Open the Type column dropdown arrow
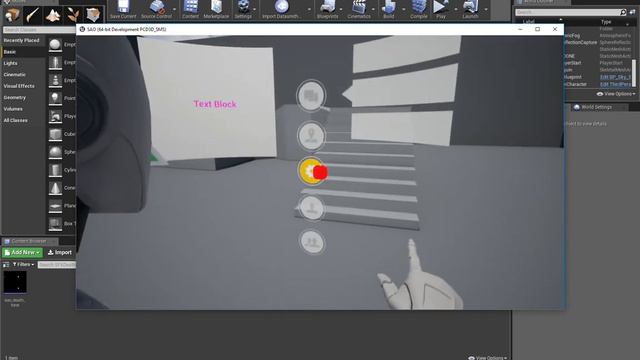Screen dimensions: 640x360 click(x=627, y=25)
